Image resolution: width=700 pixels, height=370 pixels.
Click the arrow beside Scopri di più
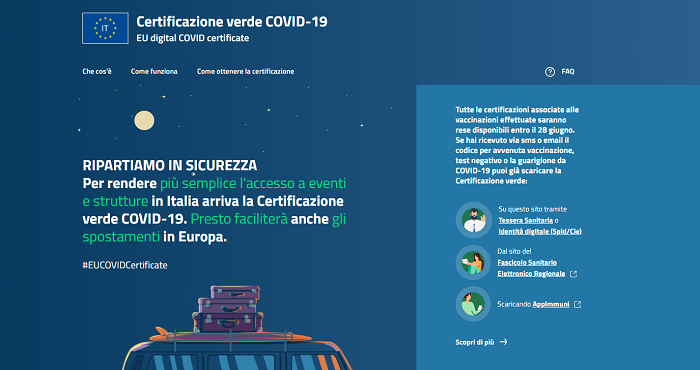coord(504,342)
